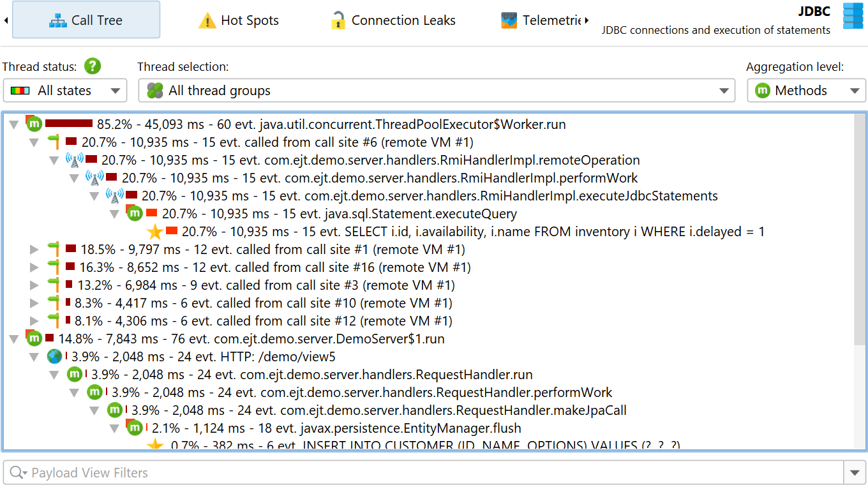Click method icon of ThreadPoolExecutor$Worker.run
The image size is (868, 487).
[34, 124]
